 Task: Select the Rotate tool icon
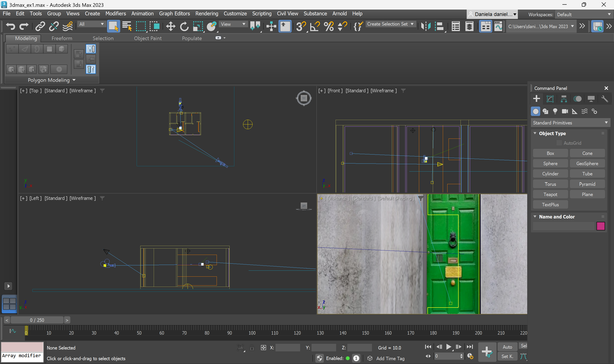(x=184, y=26)
